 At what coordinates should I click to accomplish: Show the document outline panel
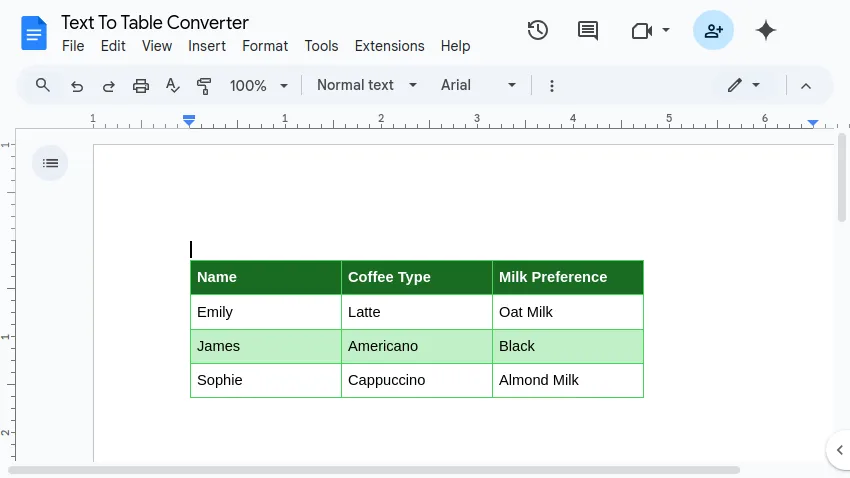(x=50, y=163)
